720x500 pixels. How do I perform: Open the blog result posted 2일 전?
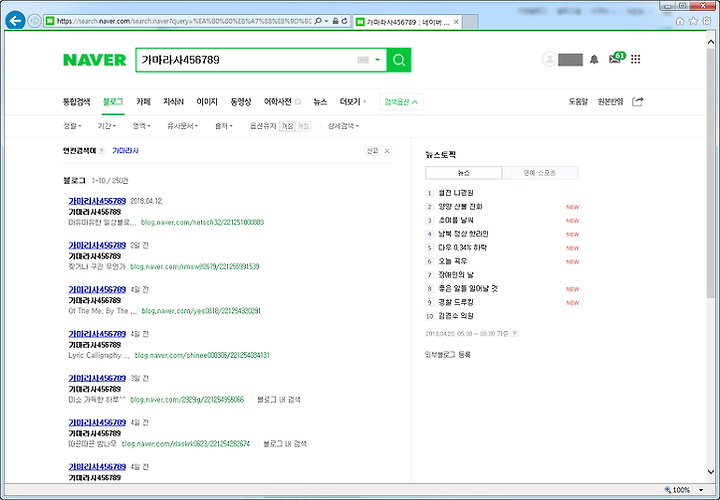[x=97, y=245]
